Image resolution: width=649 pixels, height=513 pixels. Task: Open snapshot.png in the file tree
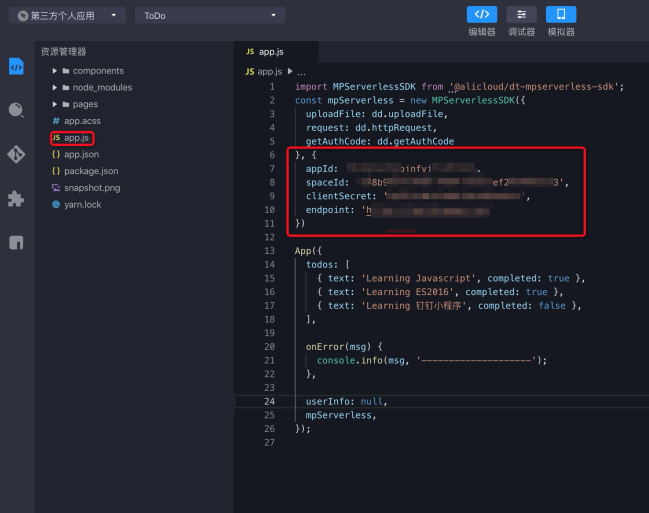92,188
